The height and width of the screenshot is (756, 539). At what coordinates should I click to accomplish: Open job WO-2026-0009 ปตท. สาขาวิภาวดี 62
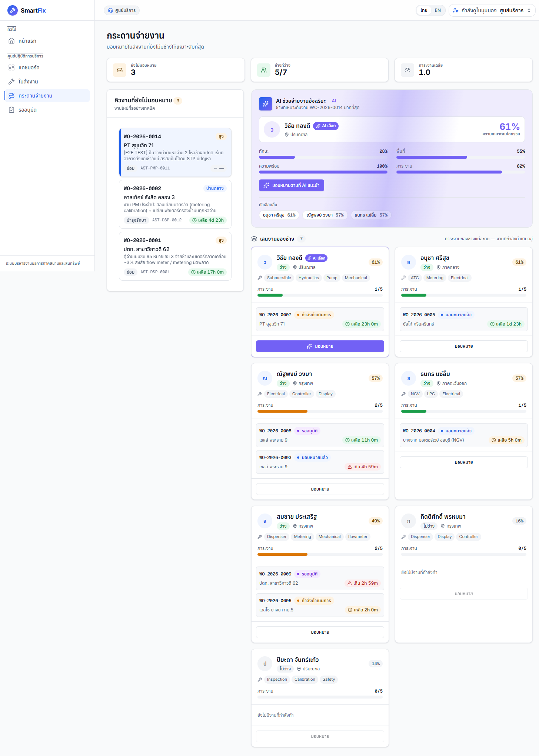point(320,578)
